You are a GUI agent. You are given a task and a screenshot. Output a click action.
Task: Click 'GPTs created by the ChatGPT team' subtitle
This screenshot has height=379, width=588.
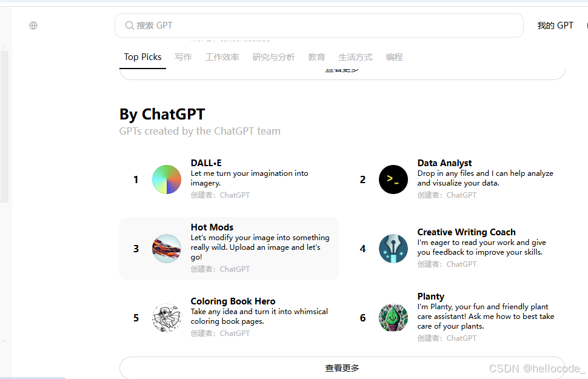pos(199,131)
